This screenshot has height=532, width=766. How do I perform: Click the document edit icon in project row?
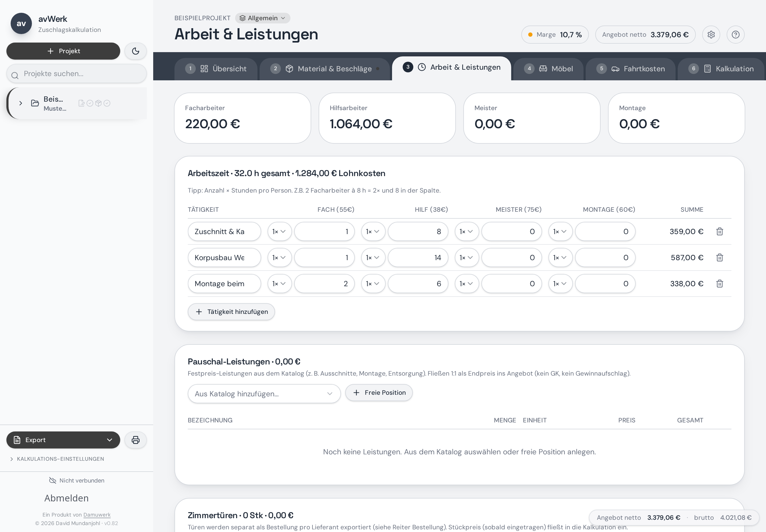(x=81, y=103)
